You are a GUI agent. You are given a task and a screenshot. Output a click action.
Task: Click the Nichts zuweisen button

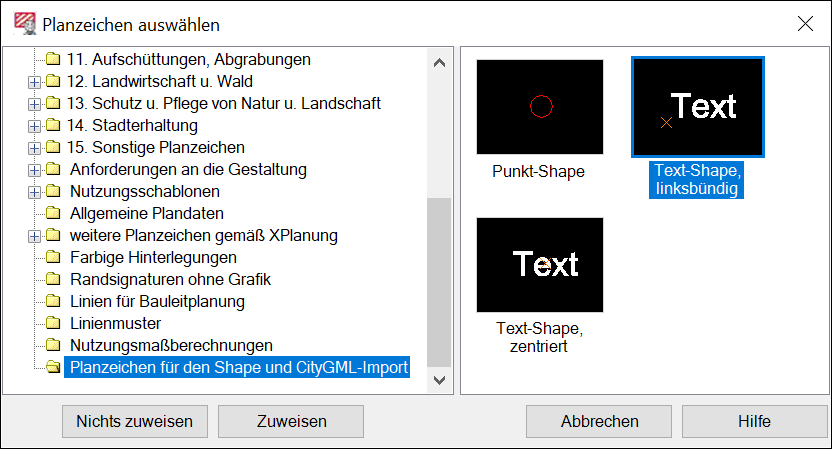[x=135, y=422]
